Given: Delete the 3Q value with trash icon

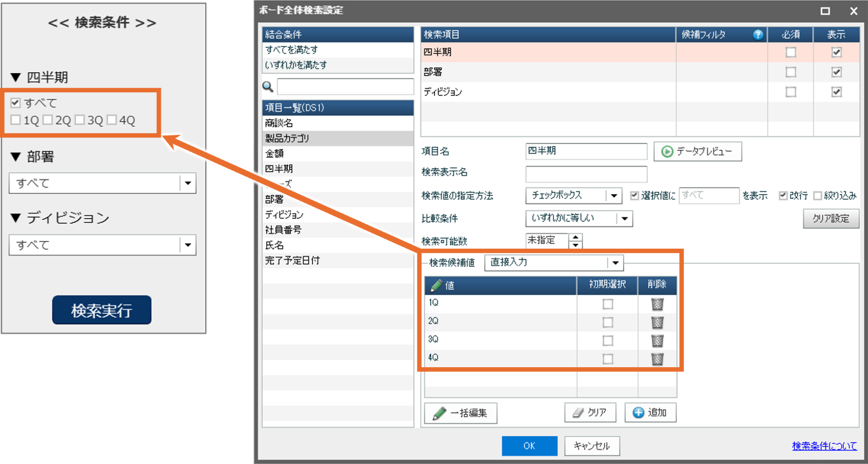Looking at the screenshot, I should tap(657, 341).
